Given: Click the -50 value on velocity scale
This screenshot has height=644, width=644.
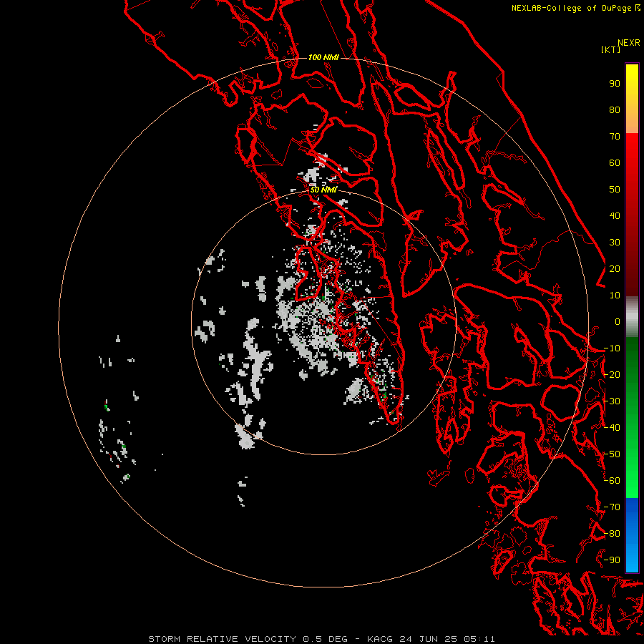Looking at the screenshot, I should click(612, 454).
